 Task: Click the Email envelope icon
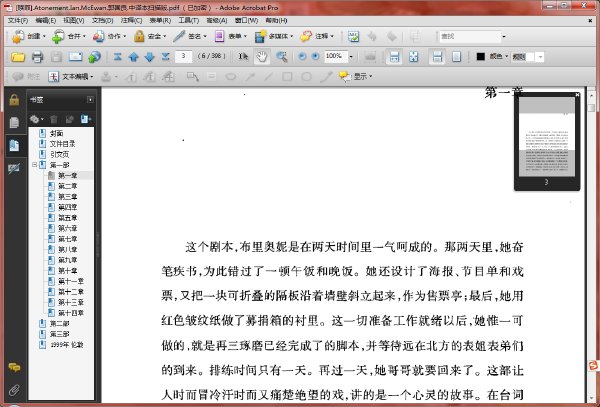[x=75, y=57]
